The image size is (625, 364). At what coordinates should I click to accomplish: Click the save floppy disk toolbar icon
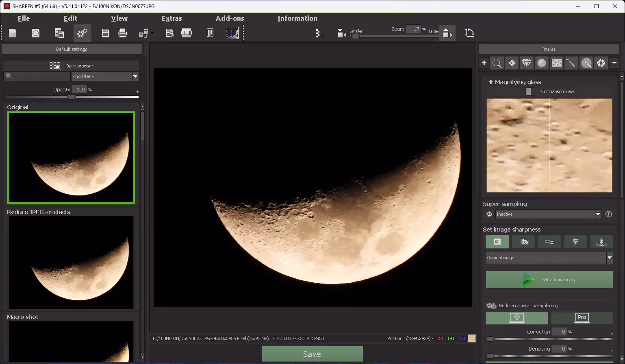105,33
